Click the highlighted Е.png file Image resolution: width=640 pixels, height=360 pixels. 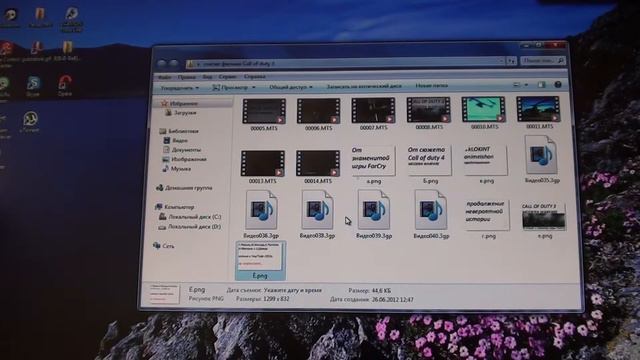[260, 260]
